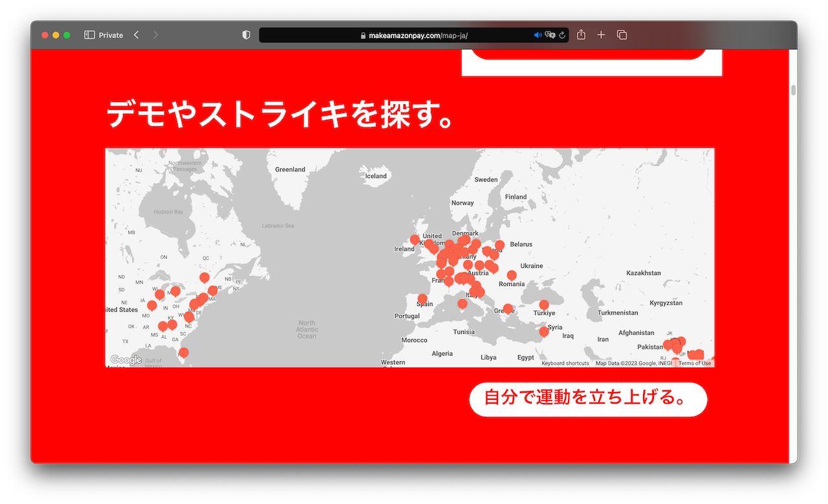The image size is (828, 504).
Task: Click 自分で運動を立ち上げる button
Action: tap(588, 399)
